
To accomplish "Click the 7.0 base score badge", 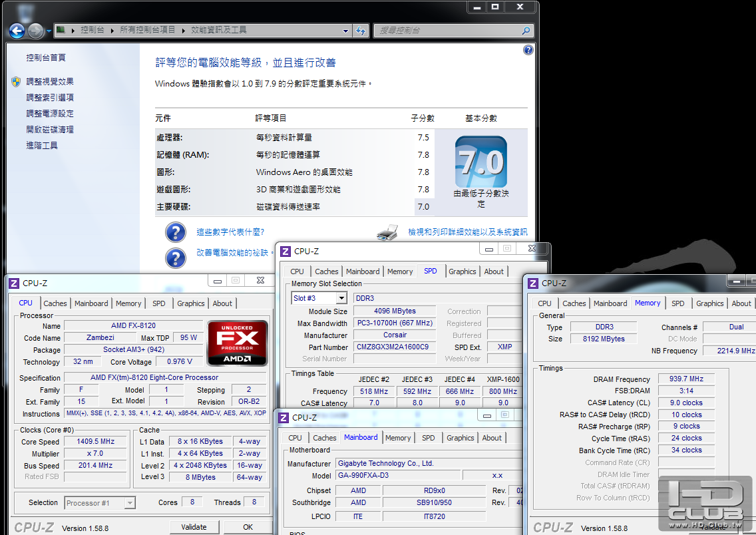I will click(481, 162).
